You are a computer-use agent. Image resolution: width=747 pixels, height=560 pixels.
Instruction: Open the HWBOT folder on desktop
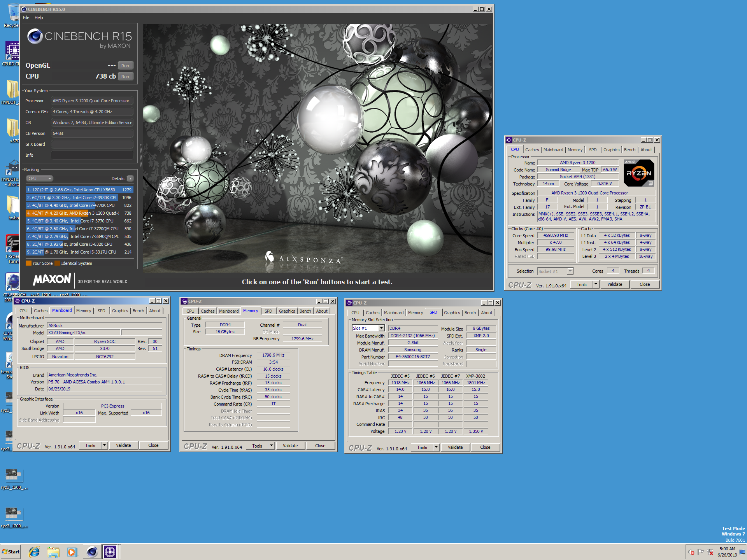coord(12,92)
